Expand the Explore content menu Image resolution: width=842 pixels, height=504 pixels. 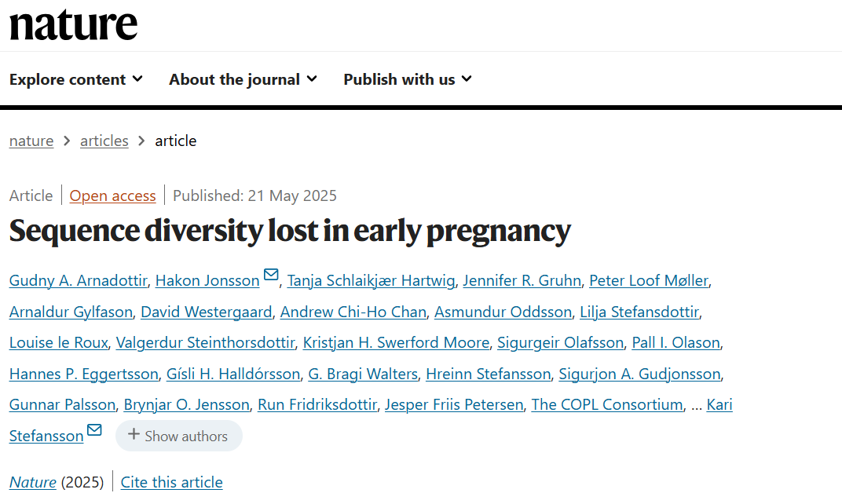coord(76,79)
